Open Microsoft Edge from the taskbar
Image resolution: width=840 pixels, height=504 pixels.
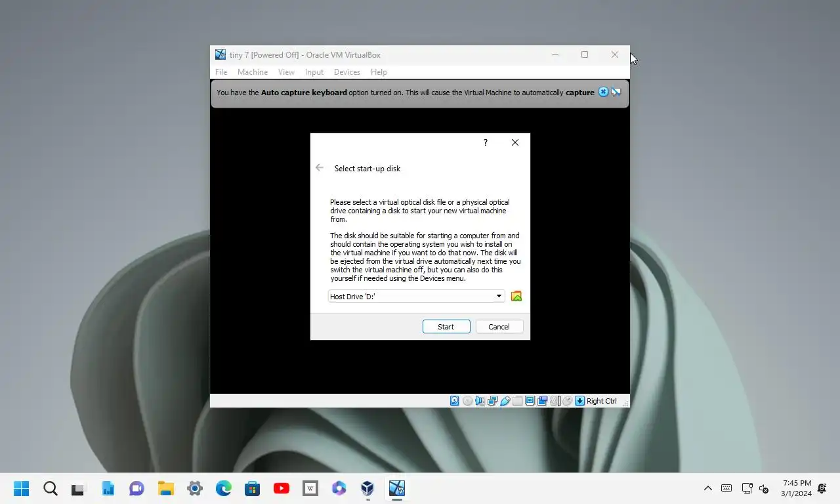coord(224,488)
